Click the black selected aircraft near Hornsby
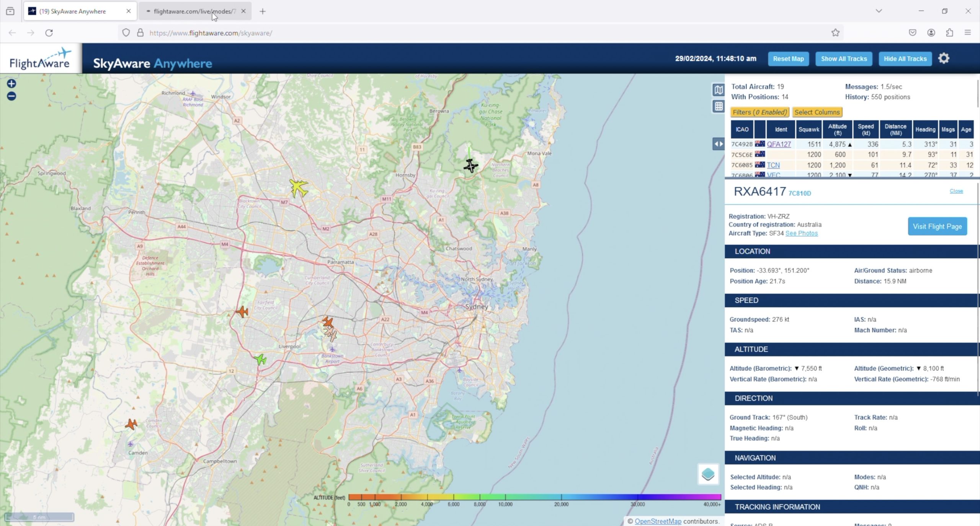The image size is (980, 526). coord(470,166)
